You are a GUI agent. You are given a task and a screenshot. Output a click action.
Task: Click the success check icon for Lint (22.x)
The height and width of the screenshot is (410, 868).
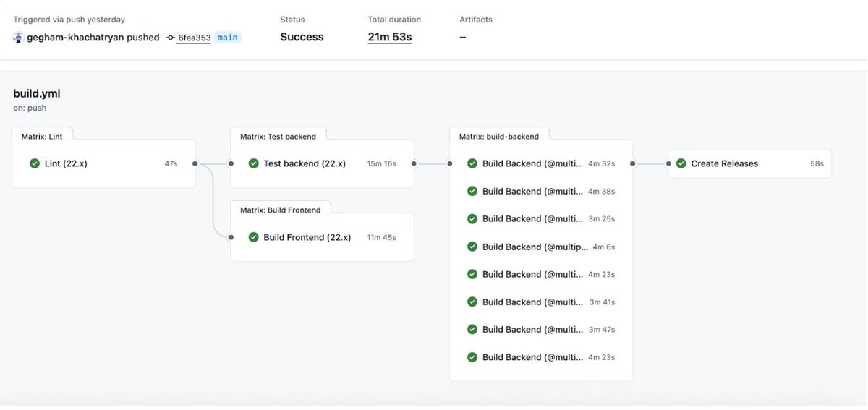(x=35, y=163)
